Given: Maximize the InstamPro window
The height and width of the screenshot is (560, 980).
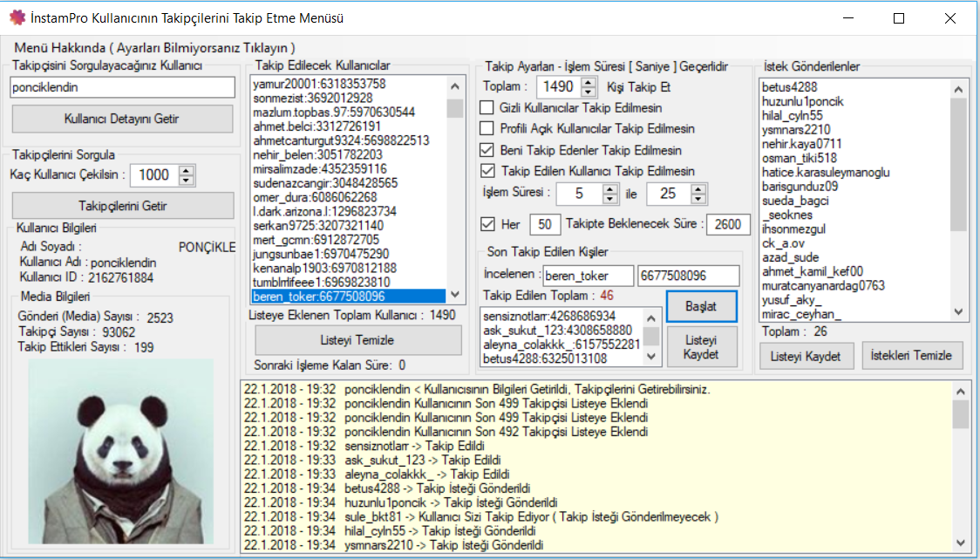Looking at the screenshot, I should 899,18.
